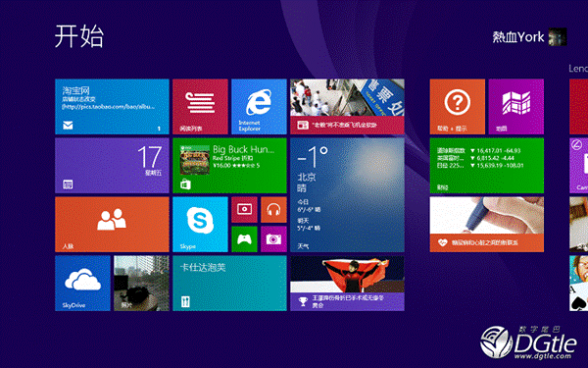This screenshot has height=368, width=588.
Task: Open the SkyDrive cloud tile
Action: coord(82,284)
